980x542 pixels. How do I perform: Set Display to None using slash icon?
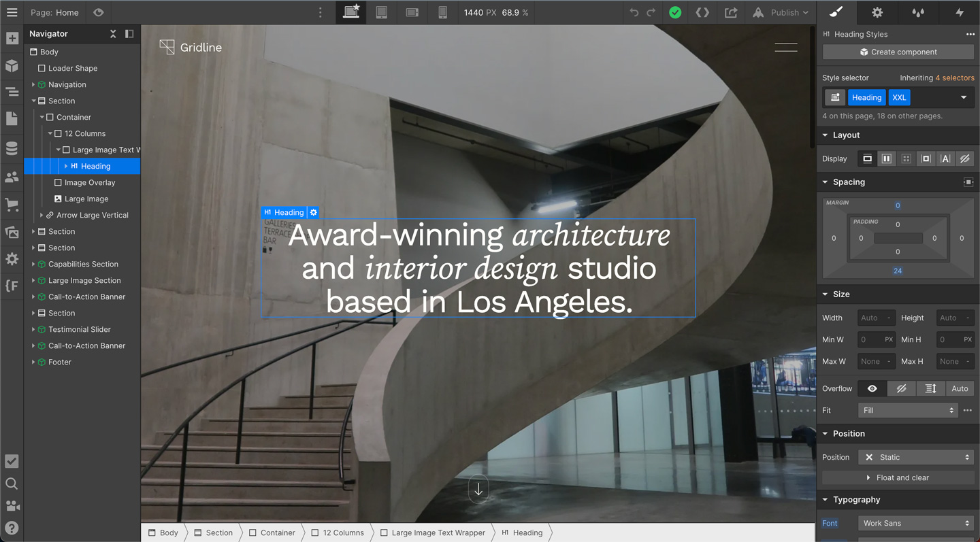(x=964, y=158)
